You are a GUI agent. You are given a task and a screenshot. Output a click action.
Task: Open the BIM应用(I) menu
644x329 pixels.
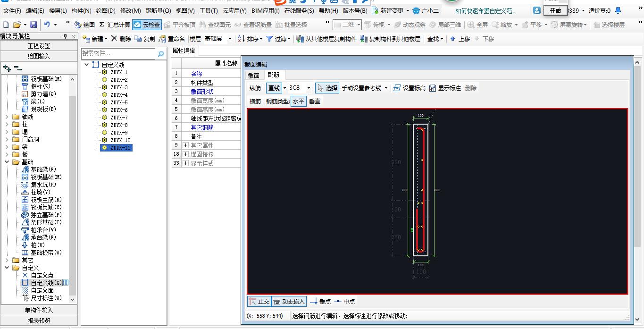[266, 10]
